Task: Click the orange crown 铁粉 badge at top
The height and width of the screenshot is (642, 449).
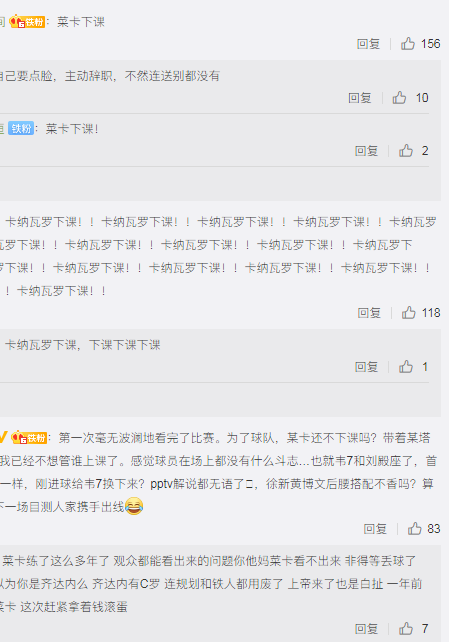Action: click(27, 21)
